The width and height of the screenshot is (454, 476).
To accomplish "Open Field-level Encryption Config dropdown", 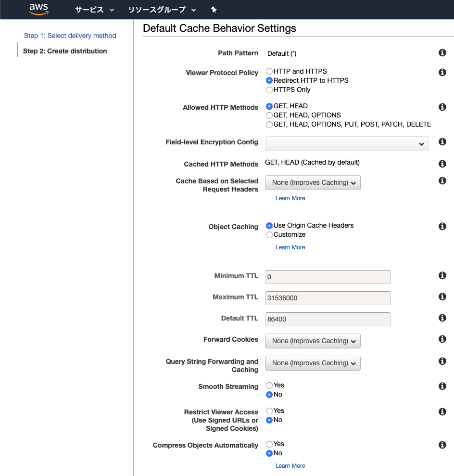I will 347,143.
